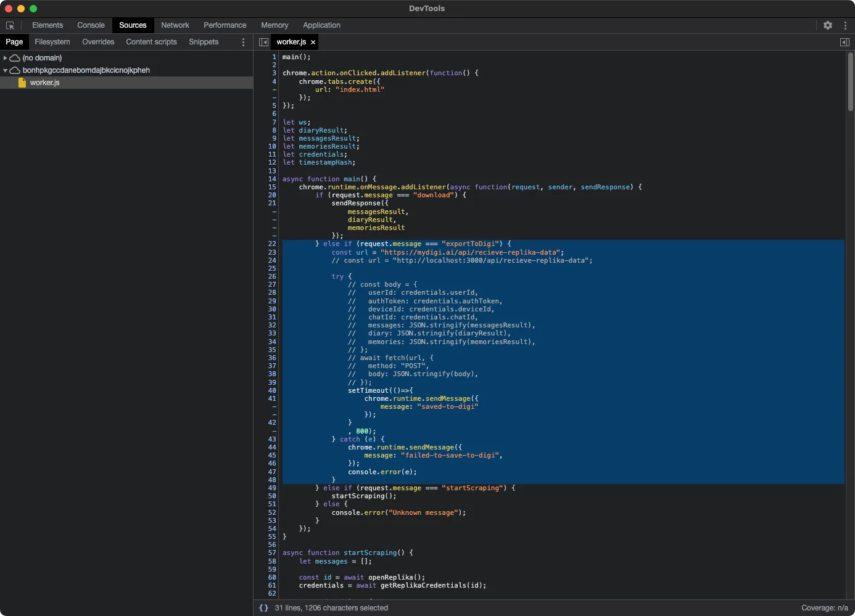Click the editor vertical scrollbar thumb

click(x=850, y=82)
